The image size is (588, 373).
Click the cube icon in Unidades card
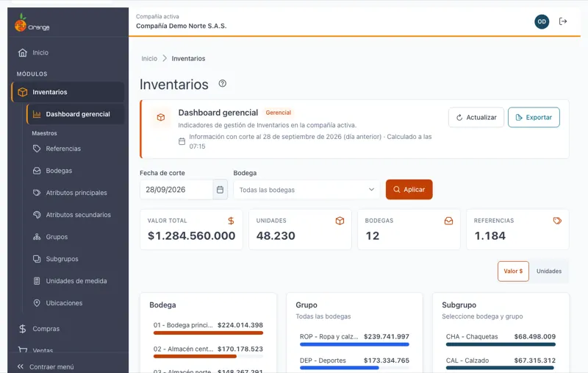pyautogui.click(x=340, y=221)
